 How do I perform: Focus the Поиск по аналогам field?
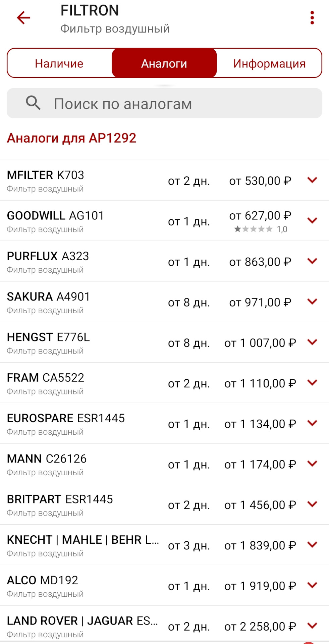point(174,104)
